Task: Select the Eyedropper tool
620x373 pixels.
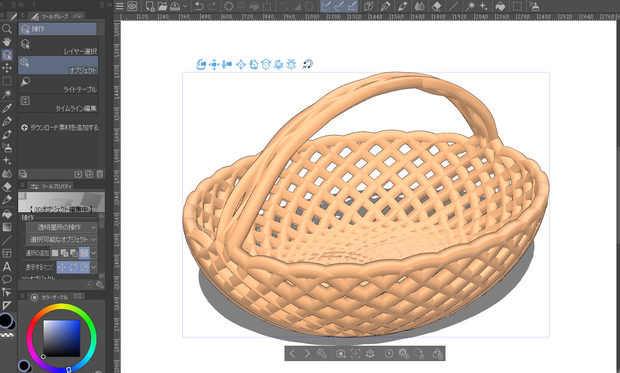Action: coord(7,108)
